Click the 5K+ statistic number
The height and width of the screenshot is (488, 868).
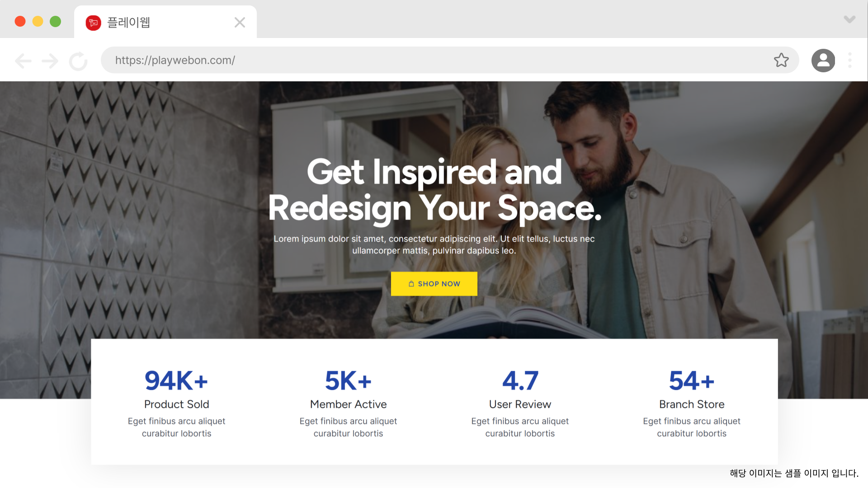348,380
